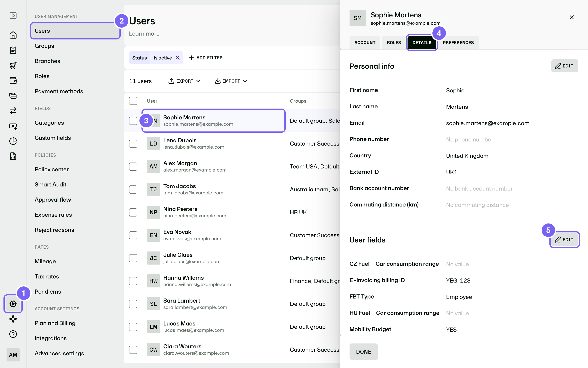Click the Done button
The image size is (588, 368).
(363, 351)
